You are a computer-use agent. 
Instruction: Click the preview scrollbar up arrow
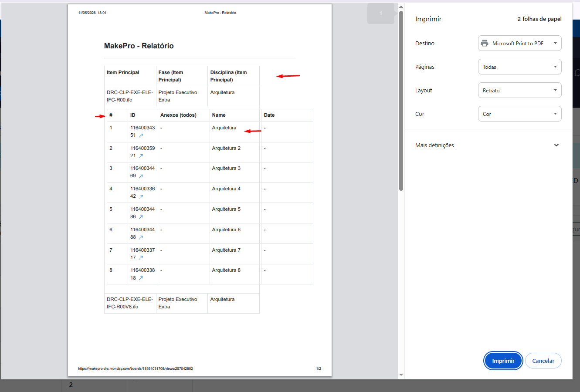tap(401, 7)
